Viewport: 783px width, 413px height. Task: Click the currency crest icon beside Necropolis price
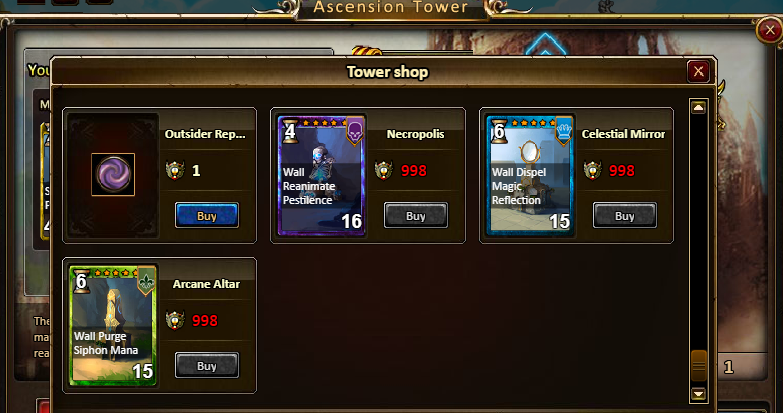384,170
